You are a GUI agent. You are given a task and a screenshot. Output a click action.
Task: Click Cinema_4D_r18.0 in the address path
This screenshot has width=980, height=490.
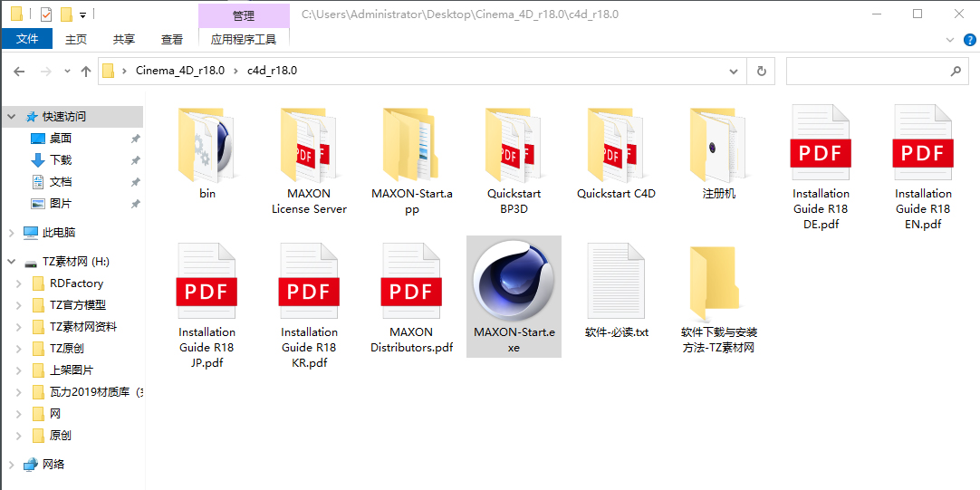180,71
